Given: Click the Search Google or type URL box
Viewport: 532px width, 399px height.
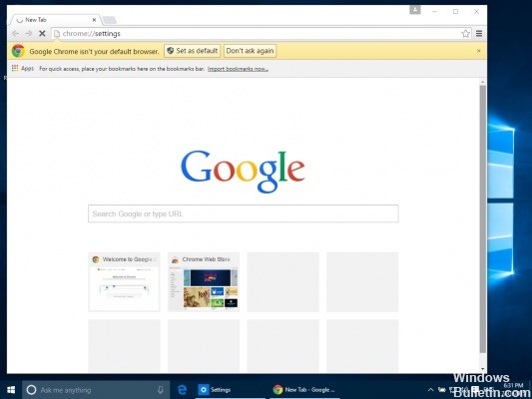Looking at the screenshot, I should point(244,213).
